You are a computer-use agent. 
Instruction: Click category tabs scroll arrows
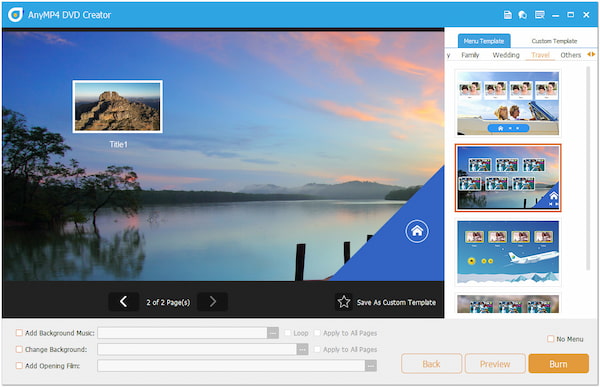[x=591, y=54]
